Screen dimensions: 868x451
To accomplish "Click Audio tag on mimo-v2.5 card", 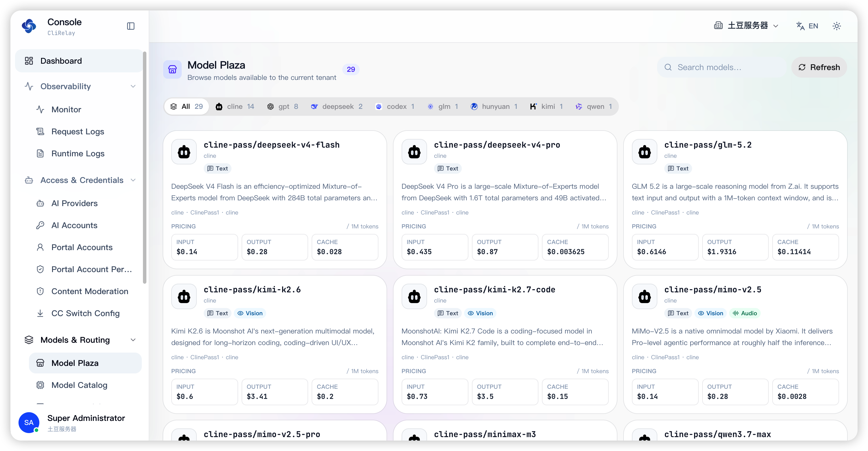I will point(745,313).
